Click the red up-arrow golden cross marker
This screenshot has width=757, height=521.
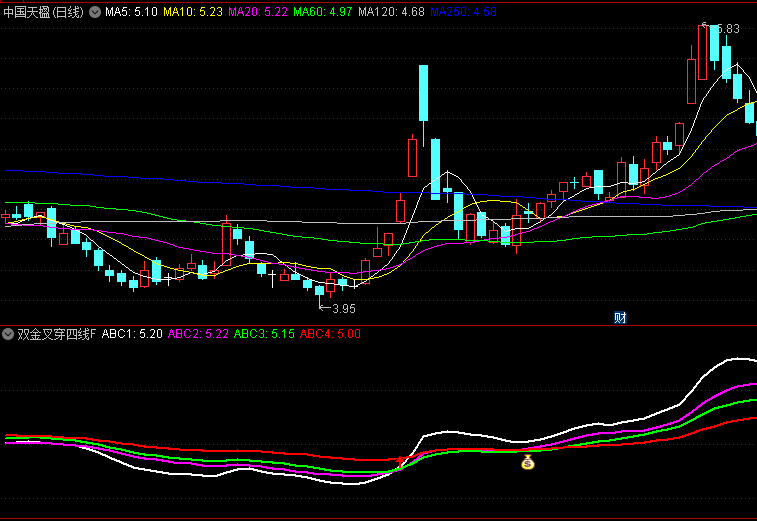click(401, 461)
